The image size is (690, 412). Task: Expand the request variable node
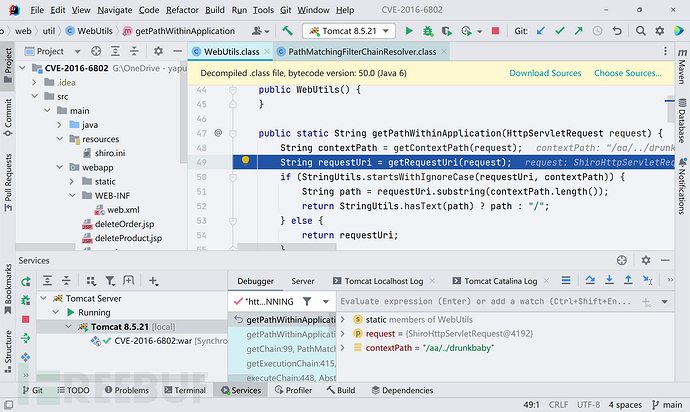[343, 334]
